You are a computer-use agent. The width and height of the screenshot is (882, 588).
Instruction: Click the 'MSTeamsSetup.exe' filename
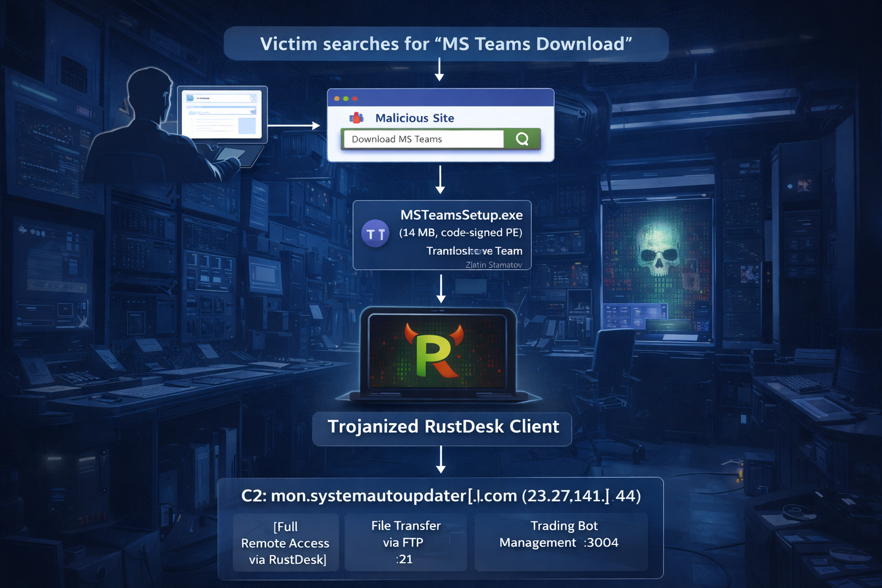click(x=462, y=215)
